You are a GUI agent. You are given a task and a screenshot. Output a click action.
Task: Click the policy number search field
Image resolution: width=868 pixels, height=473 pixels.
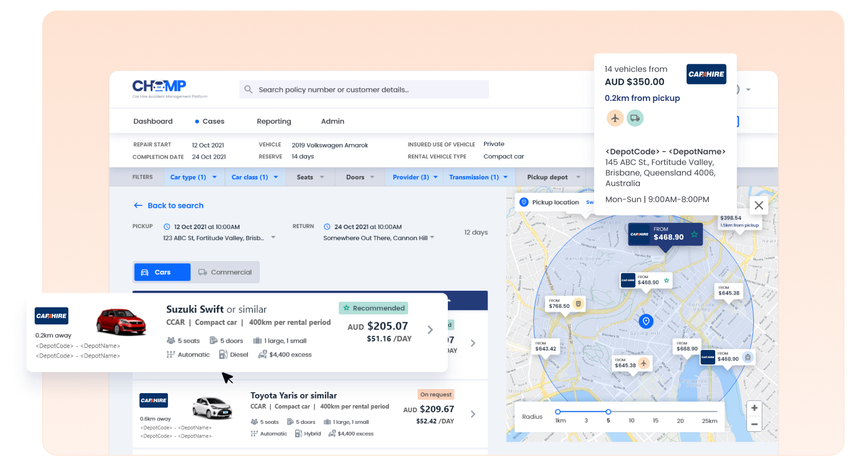click(x=364, y=89)
